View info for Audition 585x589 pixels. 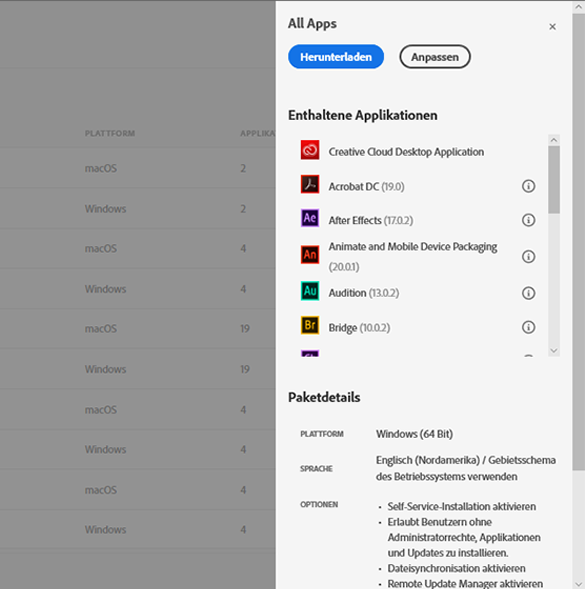coord(528,293)
